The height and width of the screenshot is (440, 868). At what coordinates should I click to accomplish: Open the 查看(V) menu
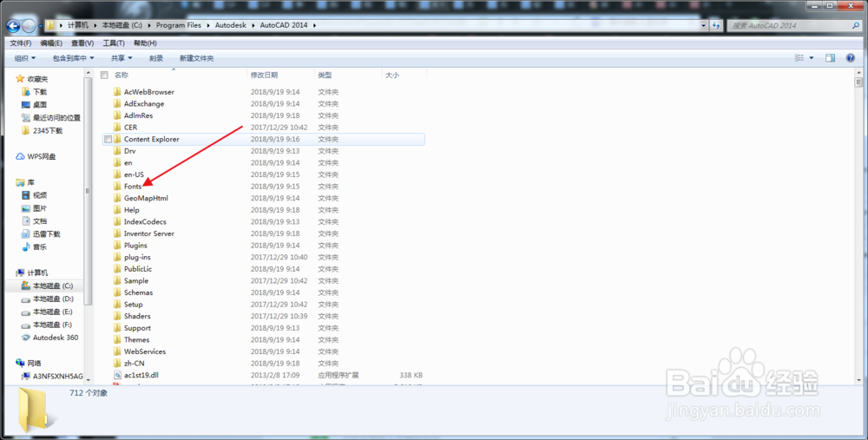[82, 43]
